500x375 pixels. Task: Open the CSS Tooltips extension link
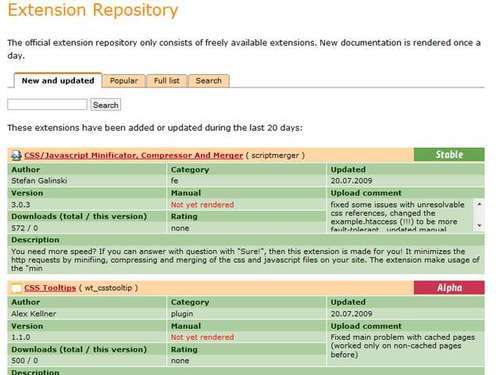[x=50, y=288]
